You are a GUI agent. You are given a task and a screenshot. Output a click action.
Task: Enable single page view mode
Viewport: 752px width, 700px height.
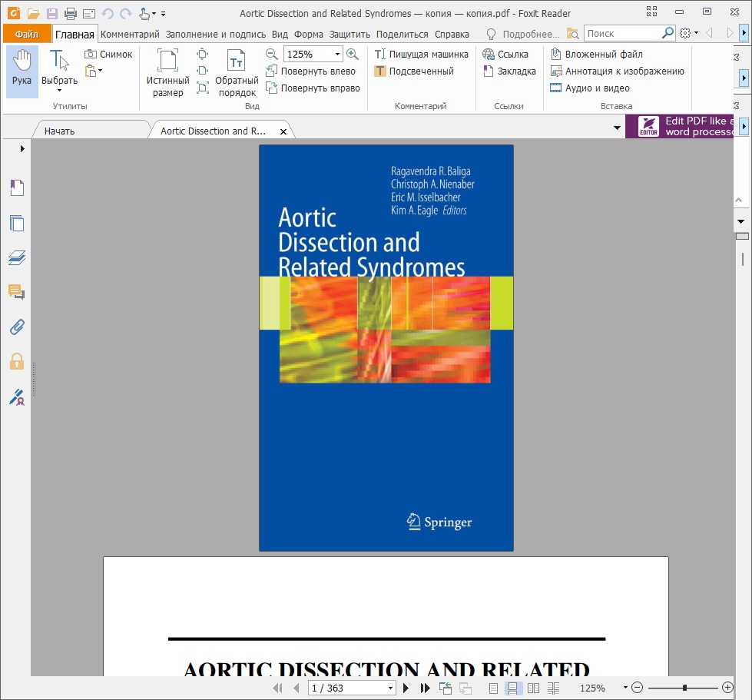[x=493, y=688]
